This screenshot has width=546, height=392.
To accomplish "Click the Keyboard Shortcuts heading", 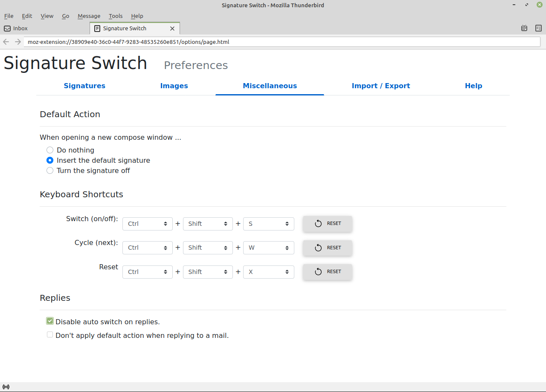I will click(x=81, y=194).
